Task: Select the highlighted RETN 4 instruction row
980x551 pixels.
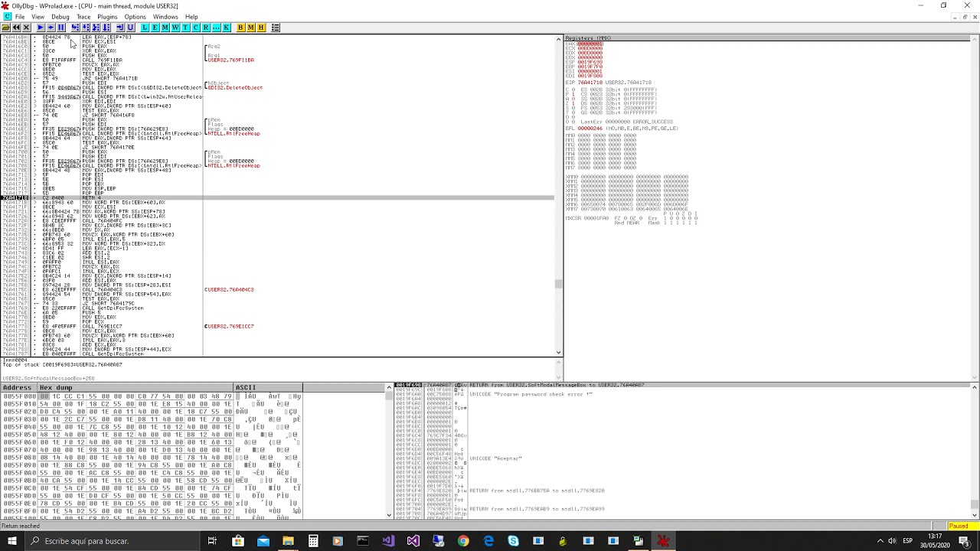Action: pyautogui.click(x=277, y=198)
